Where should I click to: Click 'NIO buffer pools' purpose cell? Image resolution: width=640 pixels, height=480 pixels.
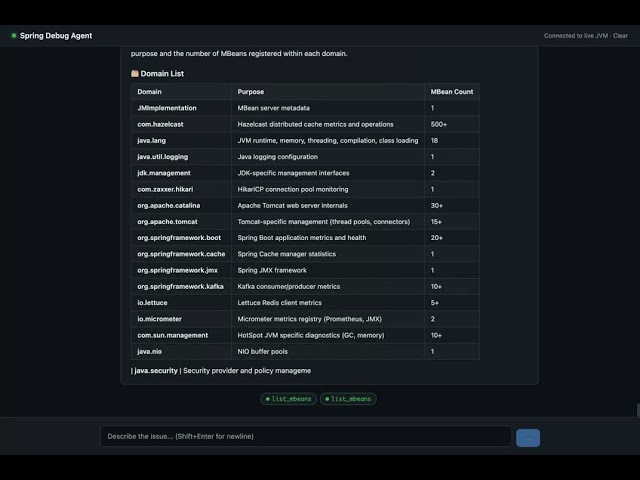pos(328,351)
